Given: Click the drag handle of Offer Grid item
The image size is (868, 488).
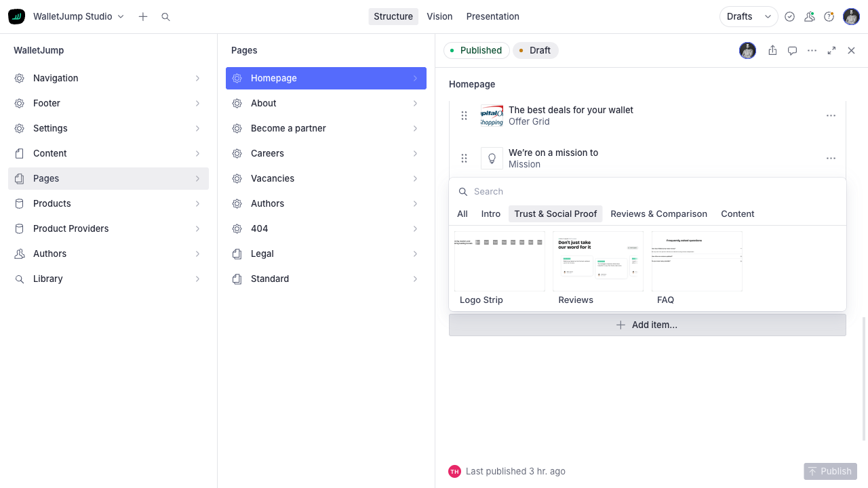Looking at the screenshot, I should tap(464, 115).
